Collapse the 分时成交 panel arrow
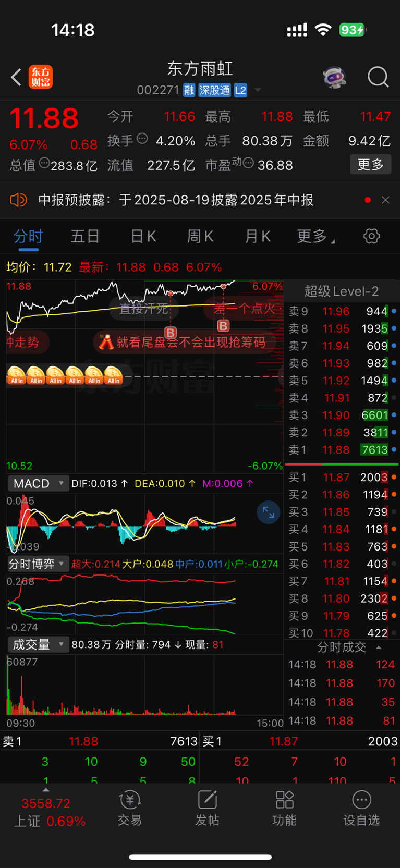Screen dimensions: 401x868 (x=379, y=647)
